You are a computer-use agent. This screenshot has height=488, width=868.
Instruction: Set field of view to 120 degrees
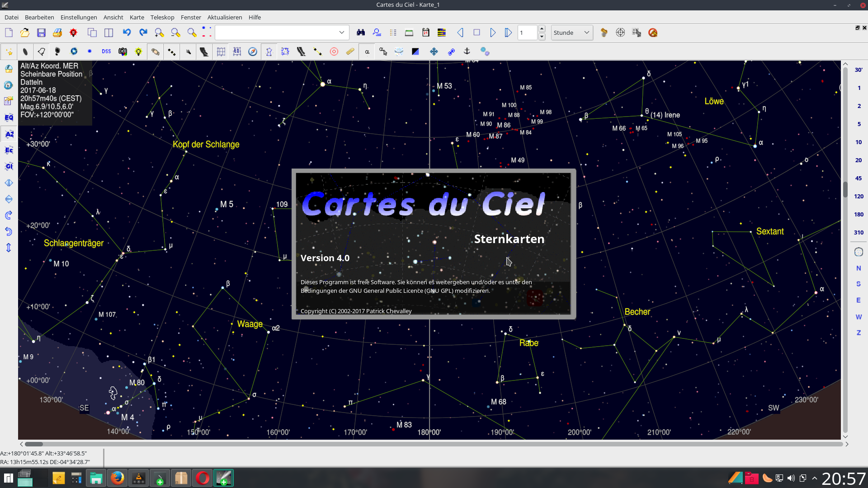[x=859, y=196]
